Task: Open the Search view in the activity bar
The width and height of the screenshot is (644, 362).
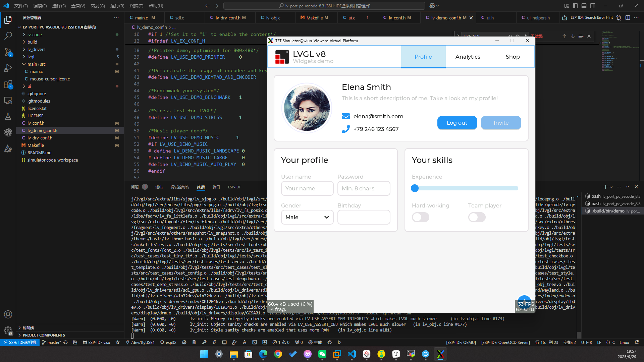Action: (x=8, y=36)
